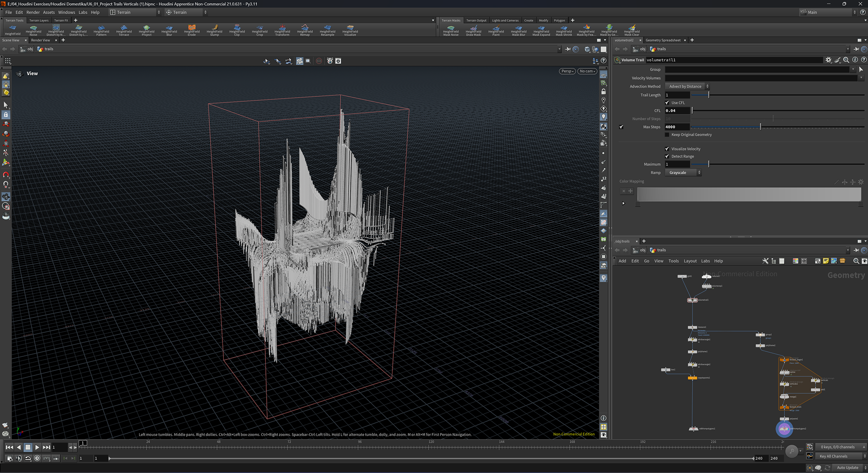The width and height of the screenshot is (868, 473).
Task: Open the Key All Channels dropdown
Action: pyautogui.click(x=840, y=456)
